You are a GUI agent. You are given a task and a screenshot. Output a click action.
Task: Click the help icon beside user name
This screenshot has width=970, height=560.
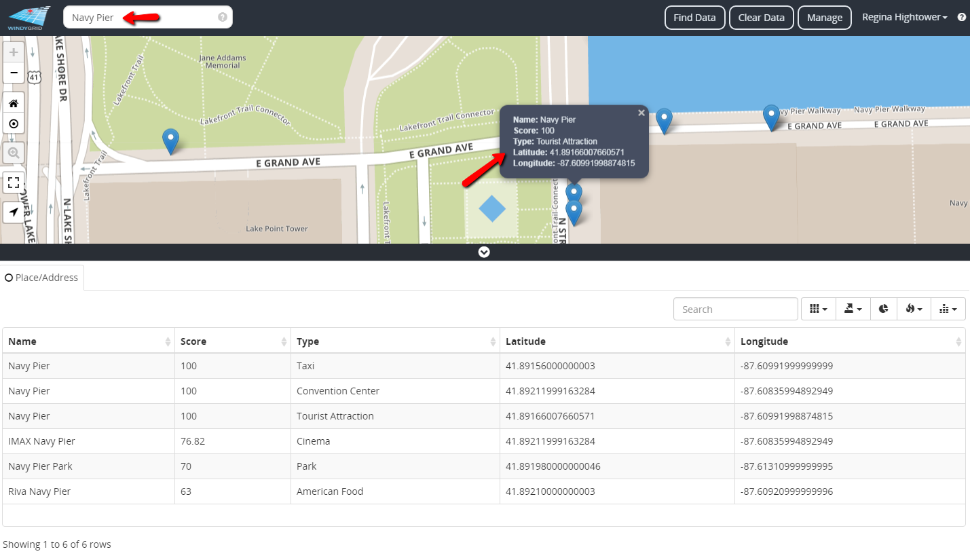click(x=961, y=18)
